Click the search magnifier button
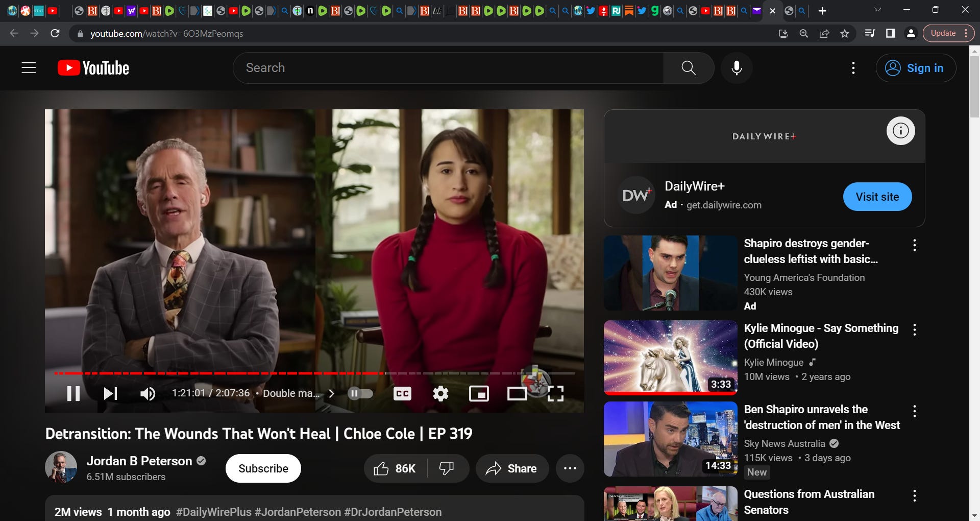This screenshot has width=980, height=521. click(x=689, y=68)
